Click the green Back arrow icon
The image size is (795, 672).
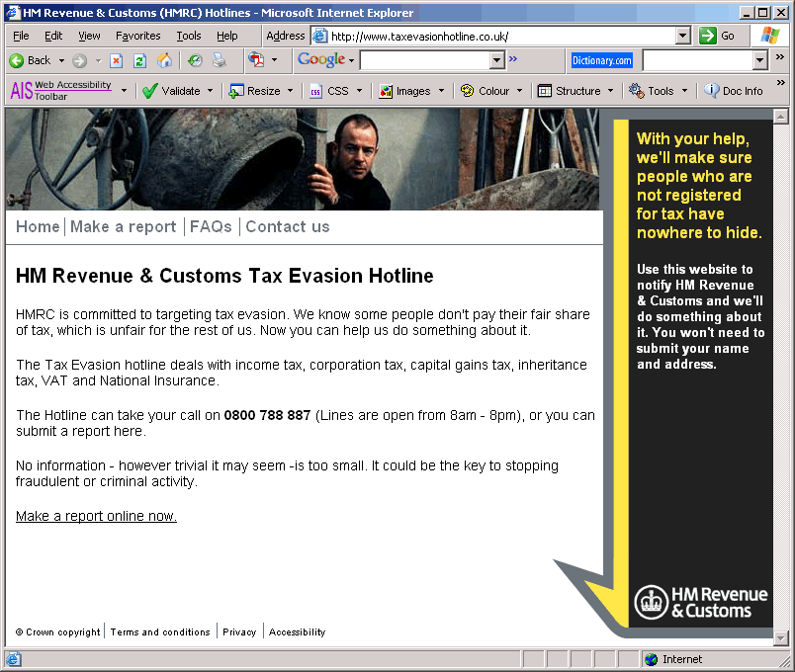pos(16,61)
